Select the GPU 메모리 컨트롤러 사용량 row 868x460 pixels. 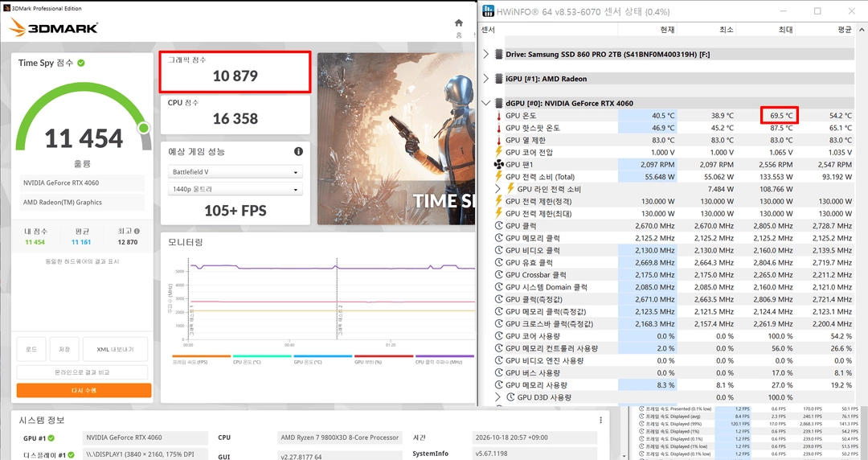pyautogui.click(x=674, y=348)
